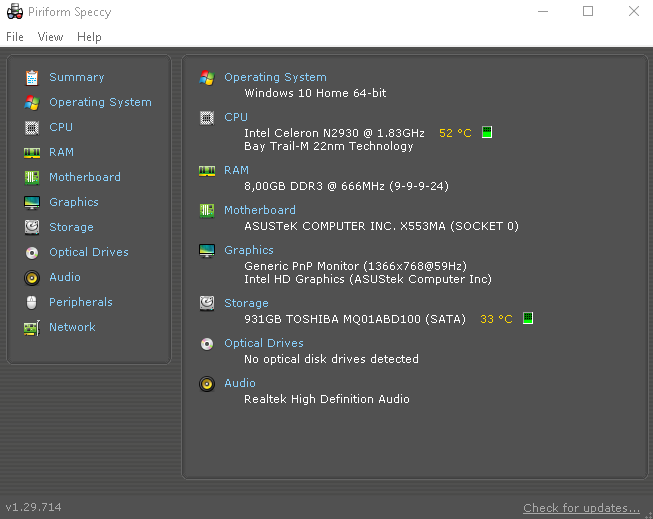Click the CPU heading link in summary
The height and width of the screenshot is (519, 653).
tap(236, 117)
